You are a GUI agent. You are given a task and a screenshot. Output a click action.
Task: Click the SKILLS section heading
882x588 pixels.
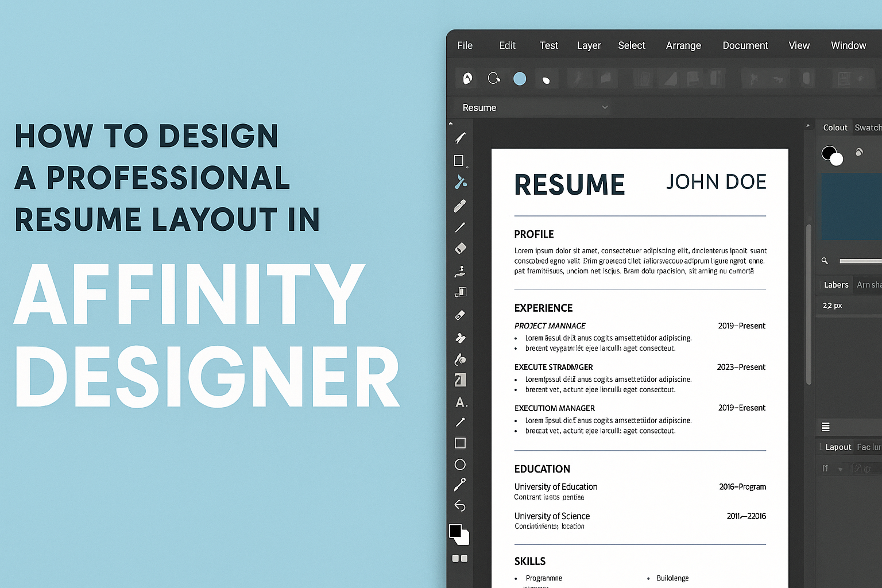pos(530,561)
